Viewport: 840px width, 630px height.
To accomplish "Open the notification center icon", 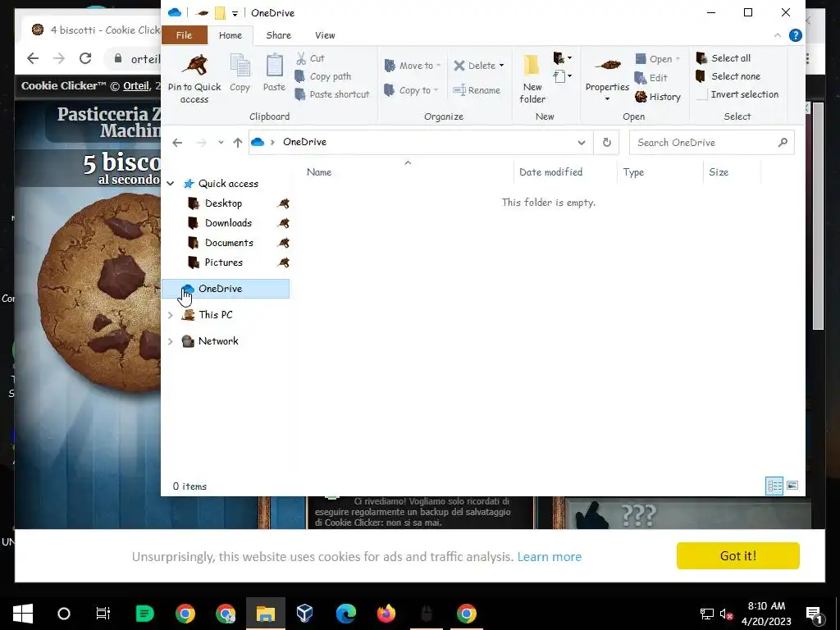I will pyautogui.click(x=815, y=614).
